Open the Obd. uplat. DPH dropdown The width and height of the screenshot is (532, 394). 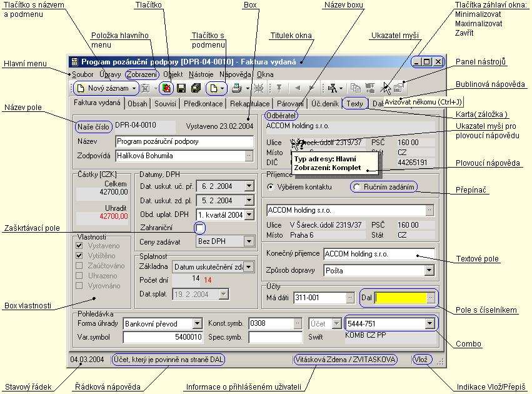point(249,215)
